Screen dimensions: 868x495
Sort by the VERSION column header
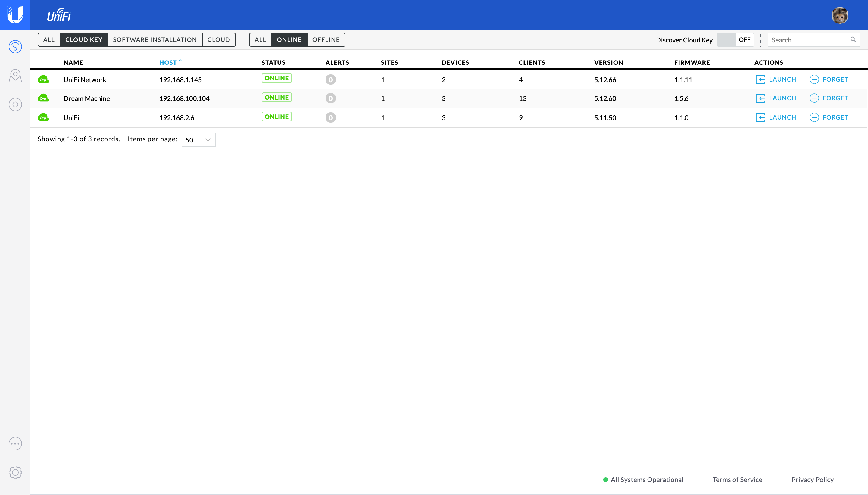click(x=608, y=63)
